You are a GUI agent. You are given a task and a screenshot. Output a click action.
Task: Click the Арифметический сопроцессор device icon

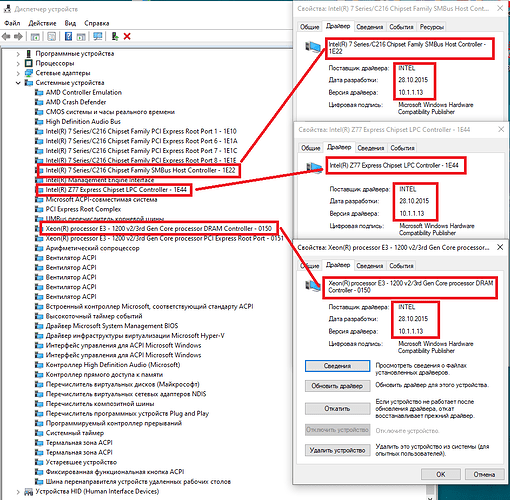(39, 248)
